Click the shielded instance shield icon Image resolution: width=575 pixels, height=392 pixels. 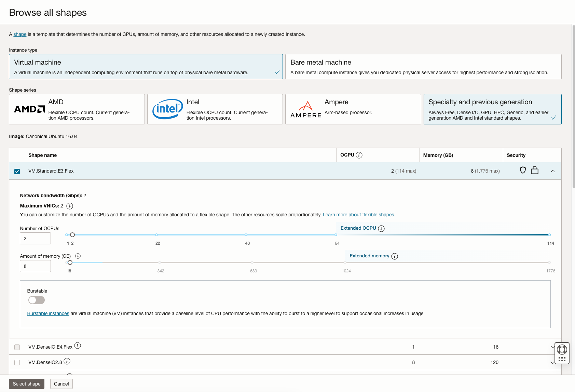[x=523, y=170]
